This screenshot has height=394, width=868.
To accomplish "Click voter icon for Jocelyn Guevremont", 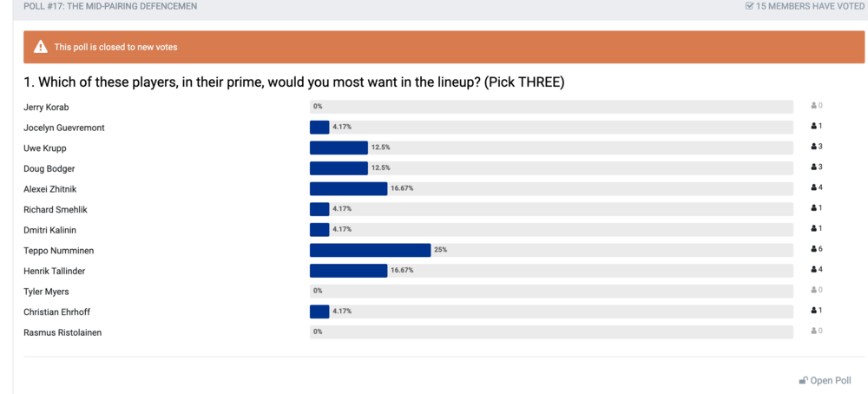I will click(814, 126).
